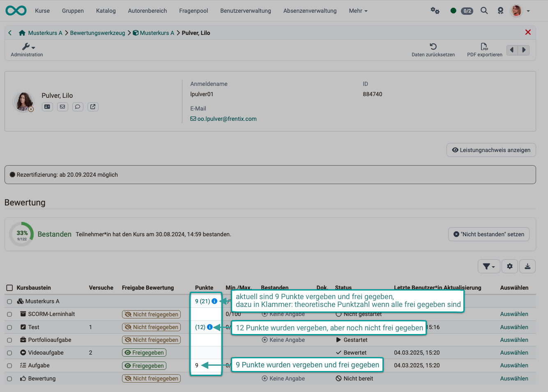Check the select-all checkbox in the table header

[9, 288]
